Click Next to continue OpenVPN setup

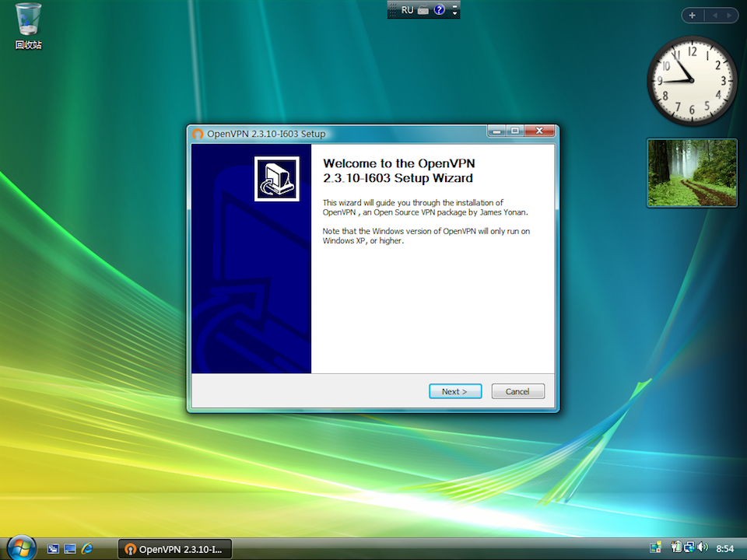point(455,391)
